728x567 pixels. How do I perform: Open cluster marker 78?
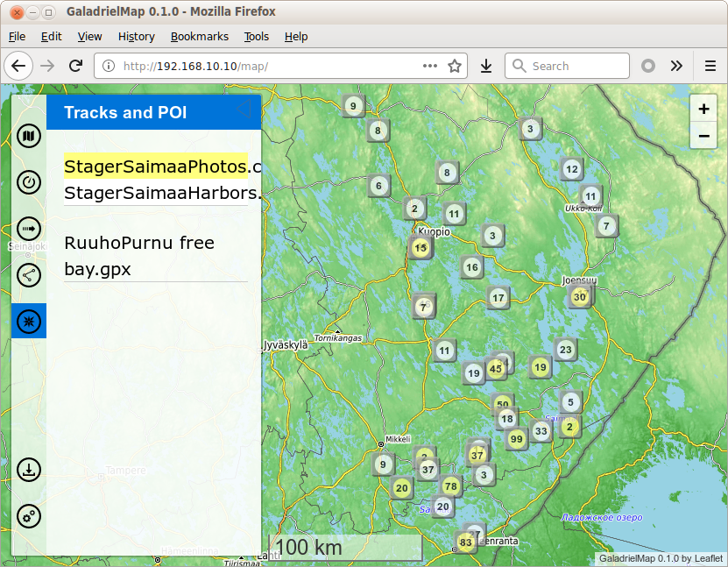pos(451,486)
